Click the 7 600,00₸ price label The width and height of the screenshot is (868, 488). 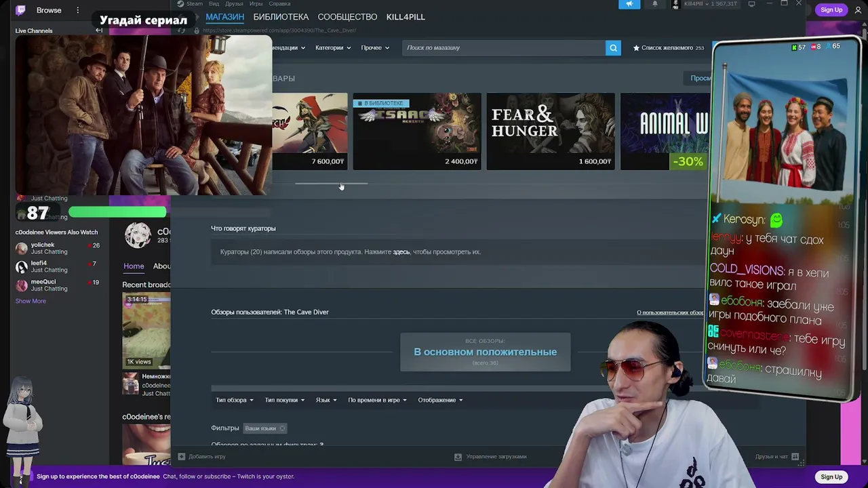328,161
